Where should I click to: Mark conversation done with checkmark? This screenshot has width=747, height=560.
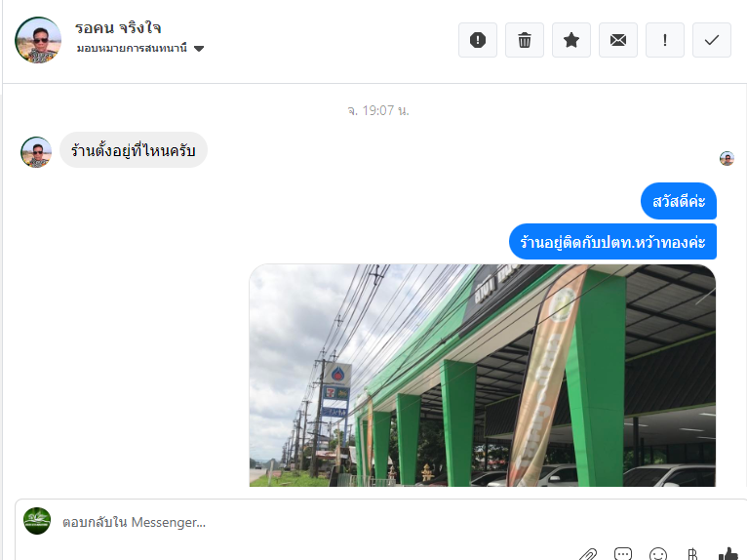(x=712, y=40)
